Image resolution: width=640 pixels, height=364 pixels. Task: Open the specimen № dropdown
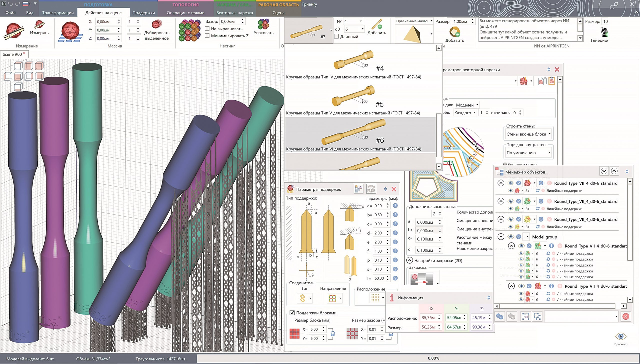[x=353, y=21]
